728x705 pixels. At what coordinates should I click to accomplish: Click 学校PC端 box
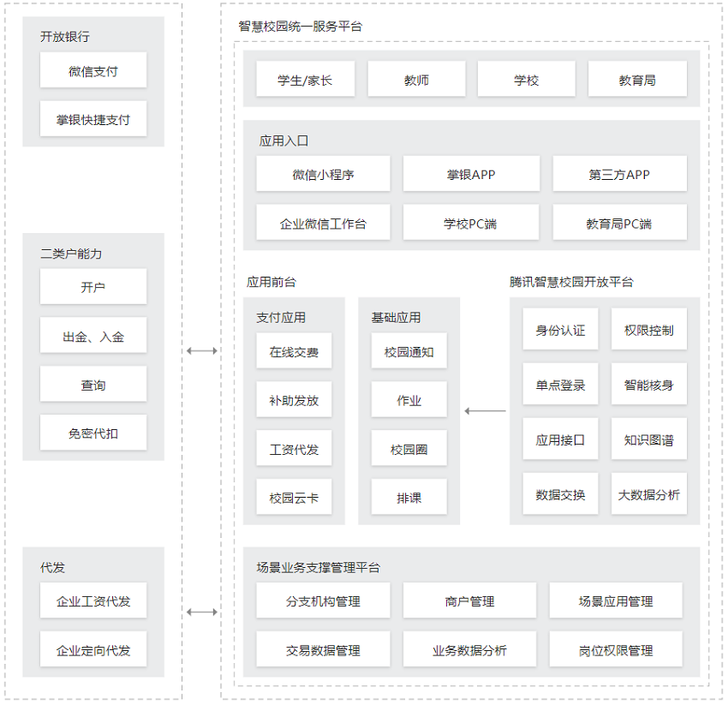pyautogui.click(x=471, y=223)
